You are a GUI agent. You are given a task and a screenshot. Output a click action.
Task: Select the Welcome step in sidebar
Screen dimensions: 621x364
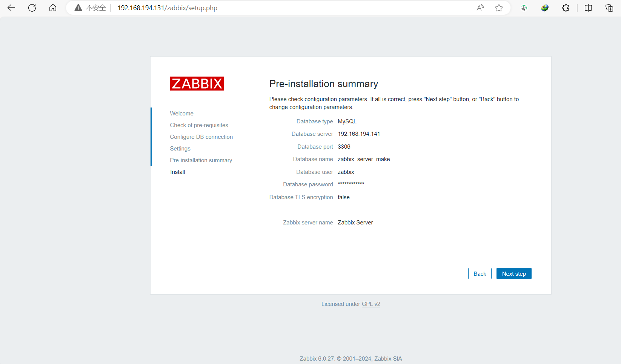pos(181,114)
